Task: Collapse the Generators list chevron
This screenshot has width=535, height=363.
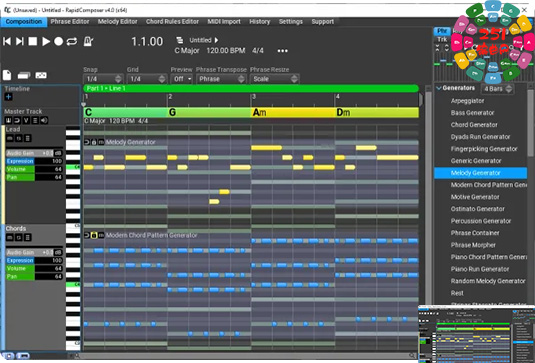Action: click(x=439, y=88)
